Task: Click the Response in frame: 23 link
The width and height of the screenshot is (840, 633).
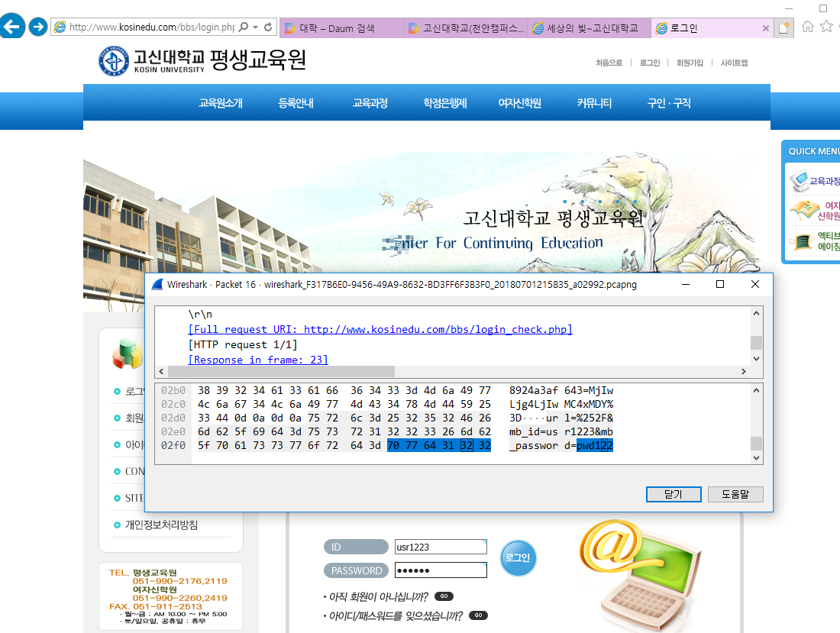Action: coord(258,360)
